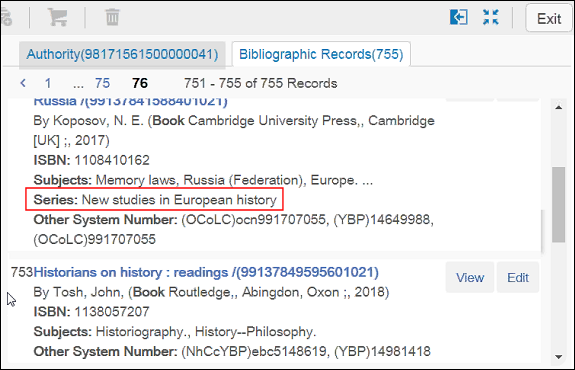Click the (OCoLC)ocn991707055 system number line
The width and height of the screenshot is (575, 370).
pyautogui.click(x=234, y=230)
